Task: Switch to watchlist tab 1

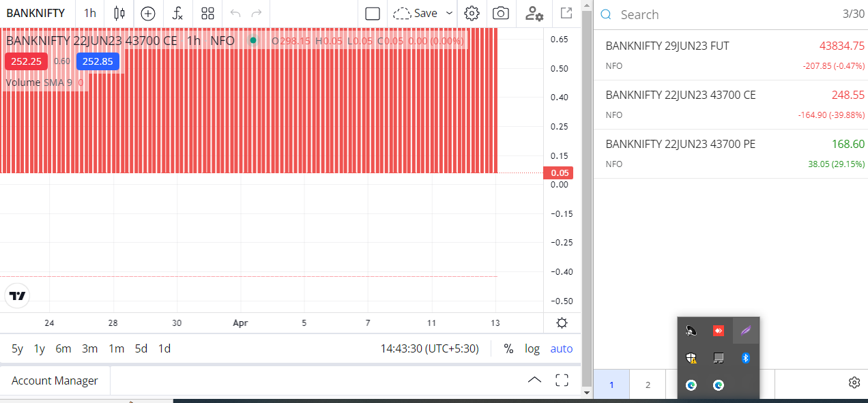Action: pos(611,385)
